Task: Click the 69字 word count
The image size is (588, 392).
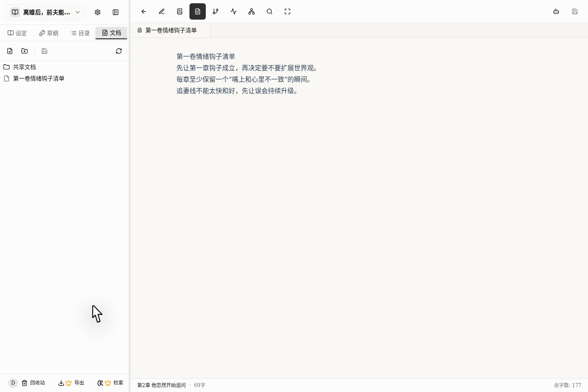Action: click(200, 385)
